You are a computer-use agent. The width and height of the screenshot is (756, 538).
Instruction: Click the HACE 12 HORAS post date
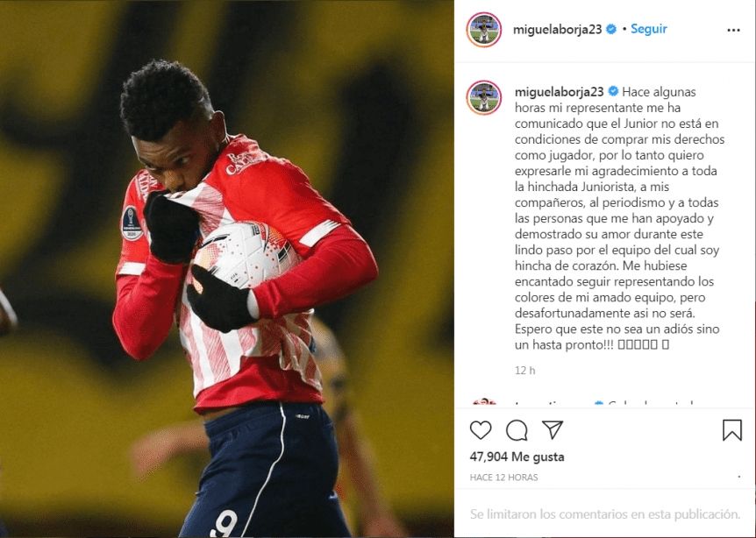click(503, 478)
